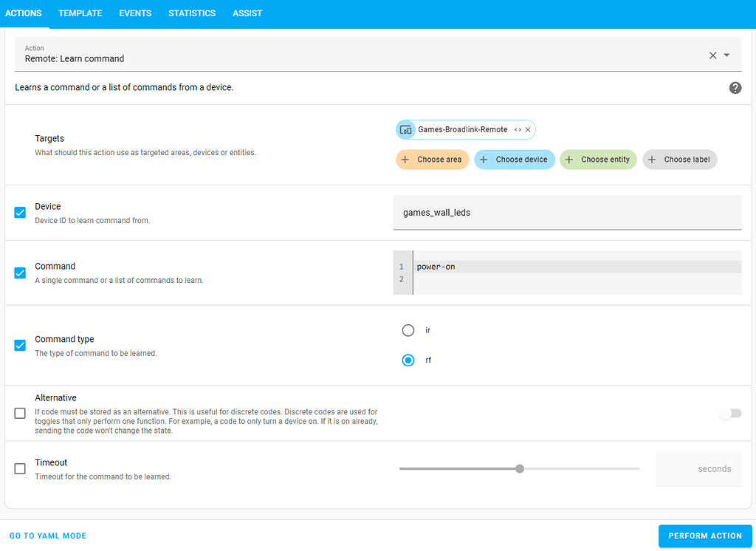756x551 pixels.
Task: Enable the Timeout checkbox
Action: tap(20, 469)
